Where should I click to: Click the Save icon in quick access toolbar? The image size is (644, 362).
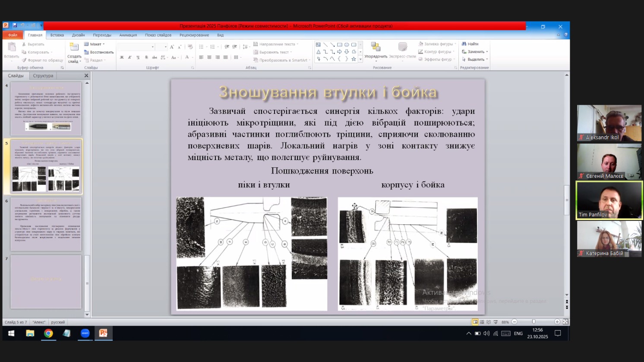click(15, 26)
